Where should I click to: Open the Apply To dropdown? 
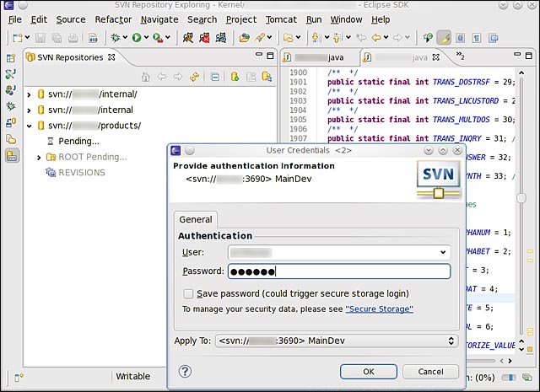coord(337,341)
